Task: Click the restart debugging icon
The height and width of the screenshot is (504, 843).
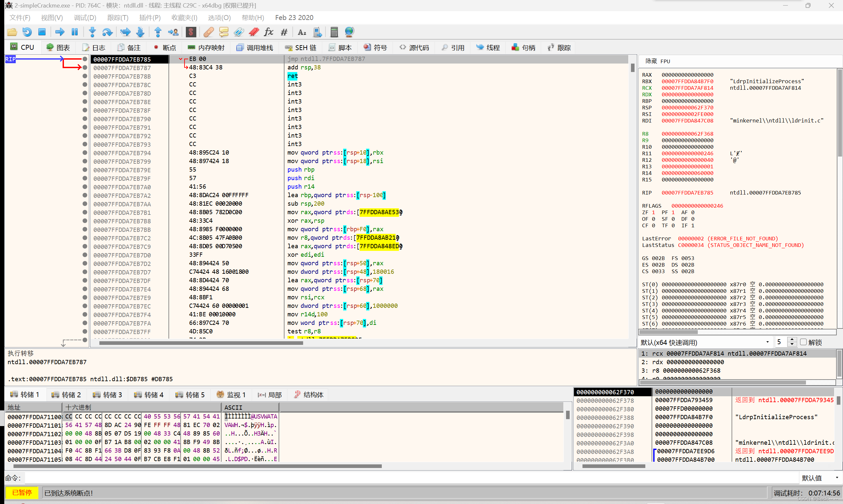Action: (27, 32)
